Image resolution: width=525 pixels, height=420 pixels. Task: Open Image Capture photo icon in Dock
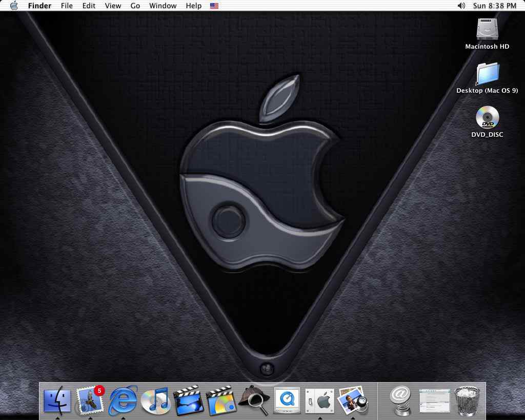353,401
